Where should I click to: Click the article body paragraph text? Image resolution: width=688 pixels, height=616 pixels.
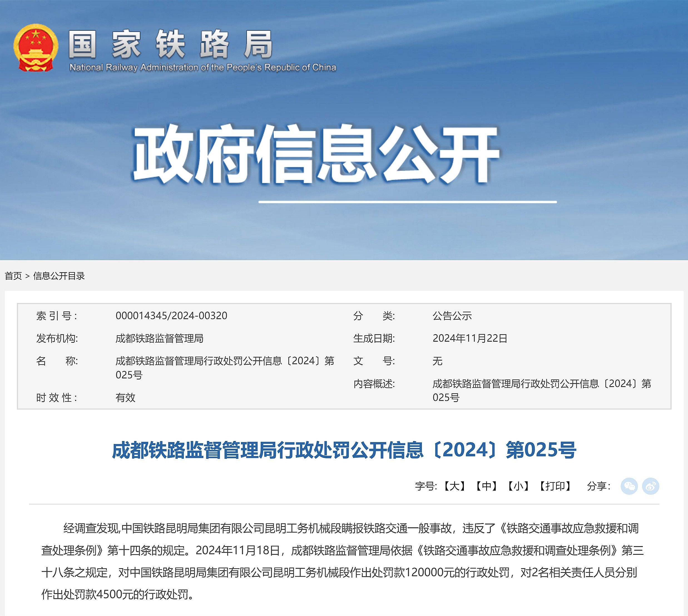(342, 561)
